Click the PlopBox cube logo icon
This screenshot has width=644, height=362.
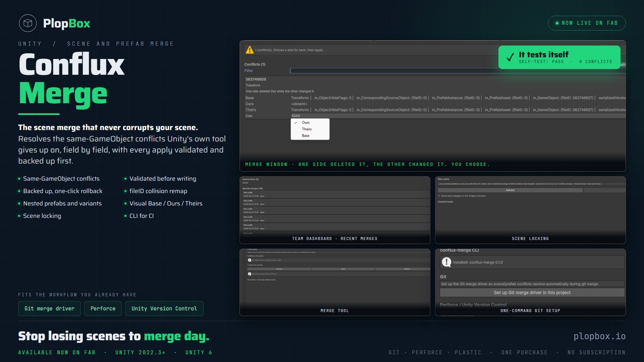[28, 23]
